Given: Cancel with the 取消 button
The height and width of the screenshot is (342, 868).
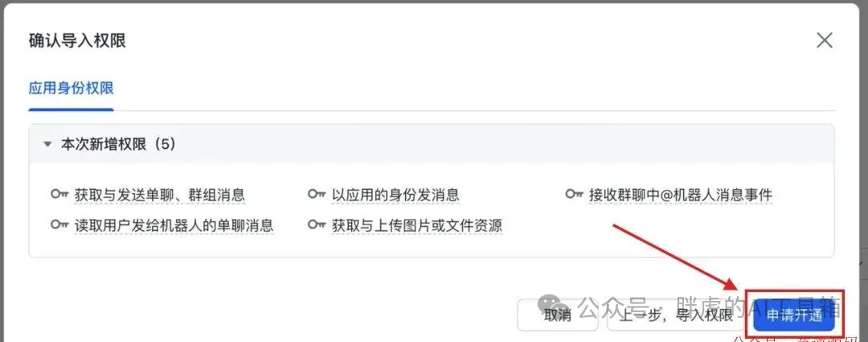Looking at the screenshot, I should point(558,315).
